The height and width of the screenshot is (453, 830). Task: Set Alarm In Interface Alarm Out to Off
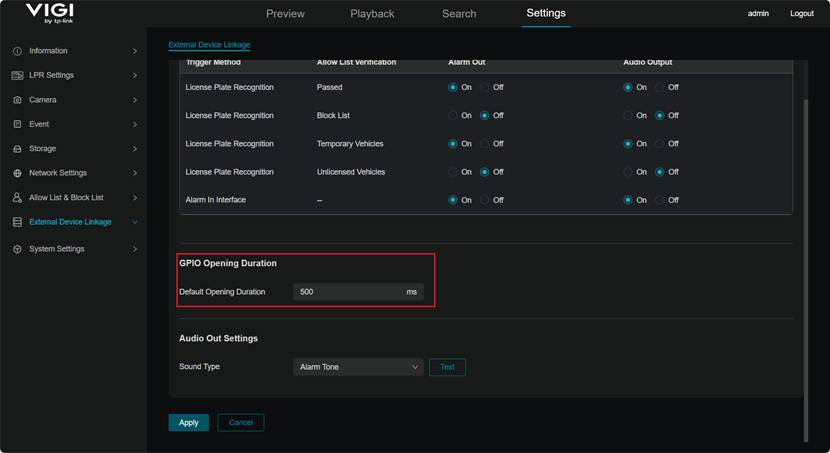coord(484,200)
